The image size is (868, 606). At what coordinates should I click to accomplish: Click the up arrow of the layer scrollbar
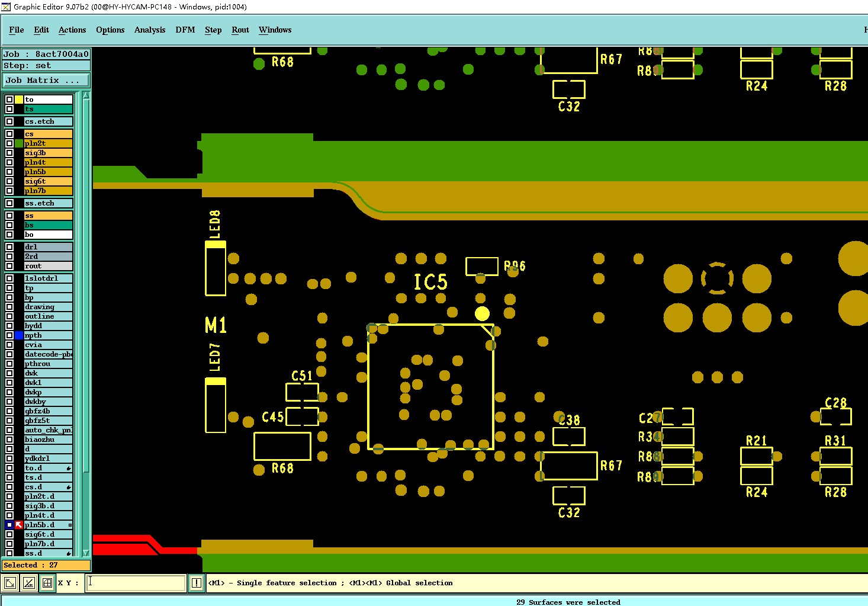[86, 95]
